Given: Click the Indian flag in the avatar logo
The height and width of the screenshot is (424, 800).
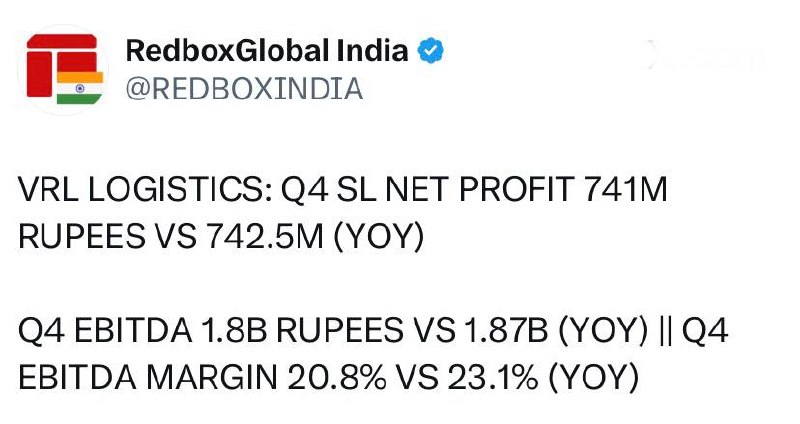Looking at the screenshot, I should pyautogui.click(x=80, y=88).
